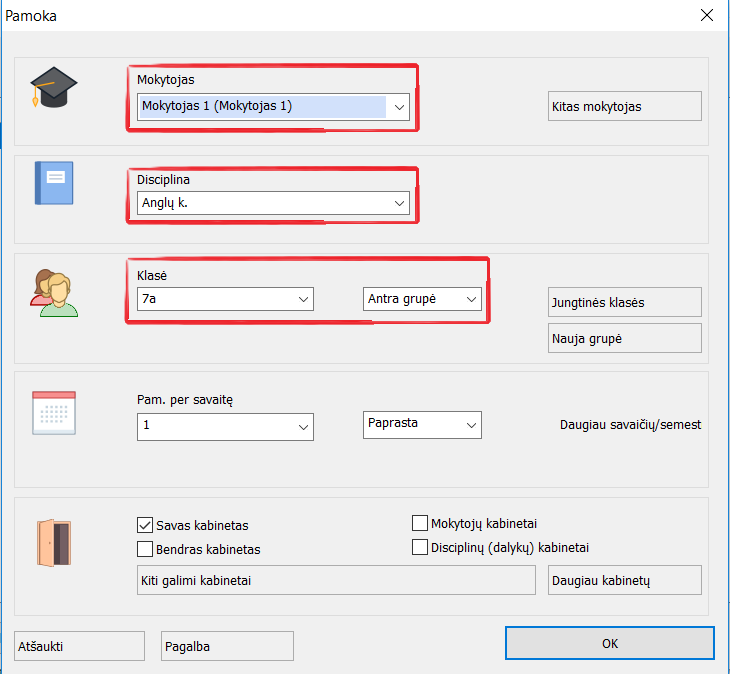This screenshot has height=680, width=730.
Task: Click the Nauja grupė button
Action: (x=625, y=338)
